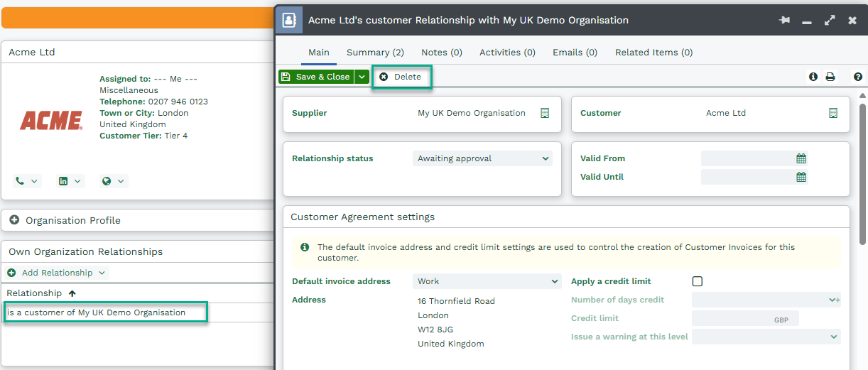Minimize the relationship dialog
The image size is (868, 370).
coord(807,21)
